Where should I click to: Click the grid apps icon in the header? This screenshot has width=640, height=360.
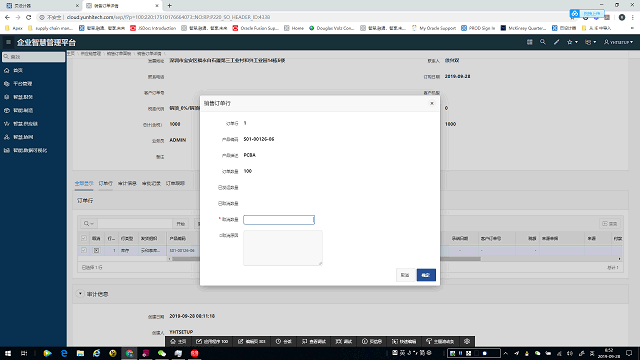coord(529,42)
